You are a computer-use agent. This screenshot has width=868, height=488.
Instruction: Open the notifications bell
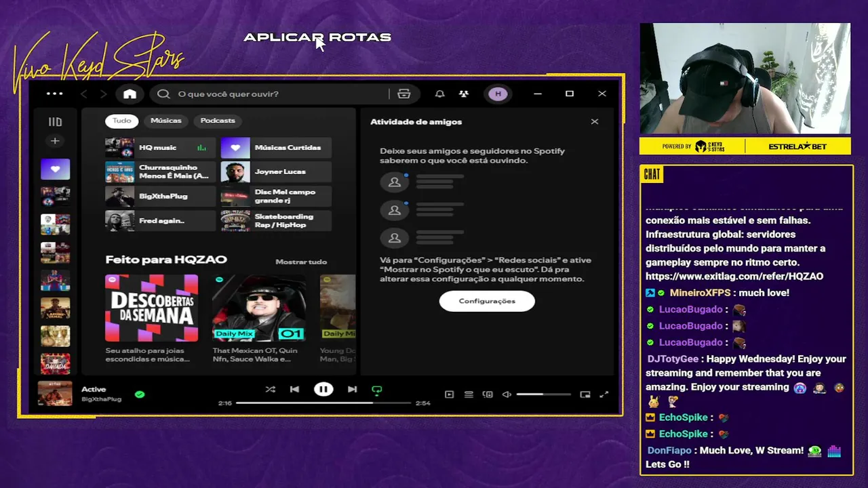pos(439,94)
